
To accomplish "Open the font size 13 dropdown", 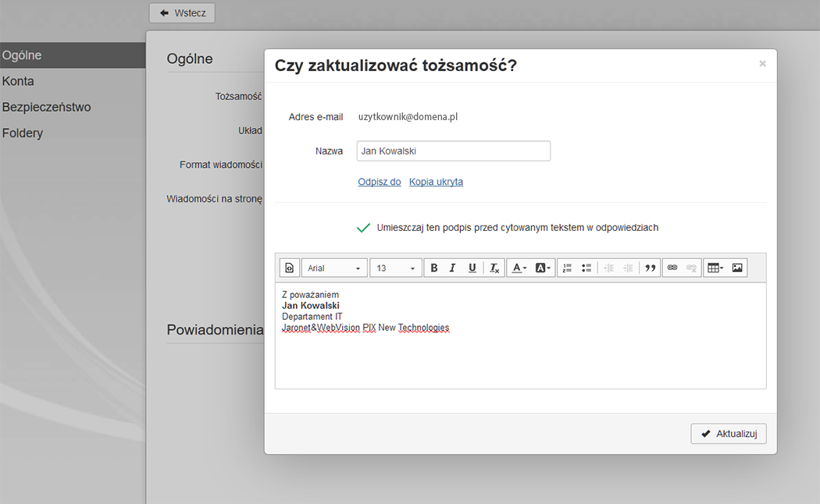I will (x=396, y=268).
